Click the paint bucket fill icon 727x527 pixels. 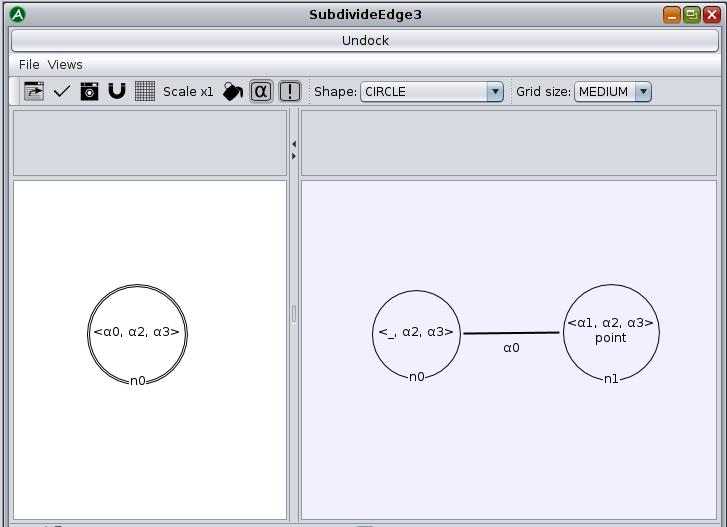[233, 91]
